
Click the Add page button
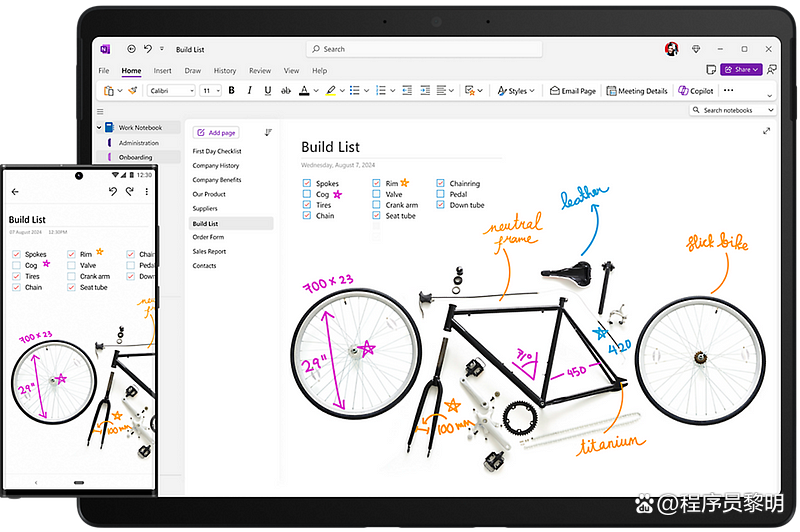coord(216,133)
